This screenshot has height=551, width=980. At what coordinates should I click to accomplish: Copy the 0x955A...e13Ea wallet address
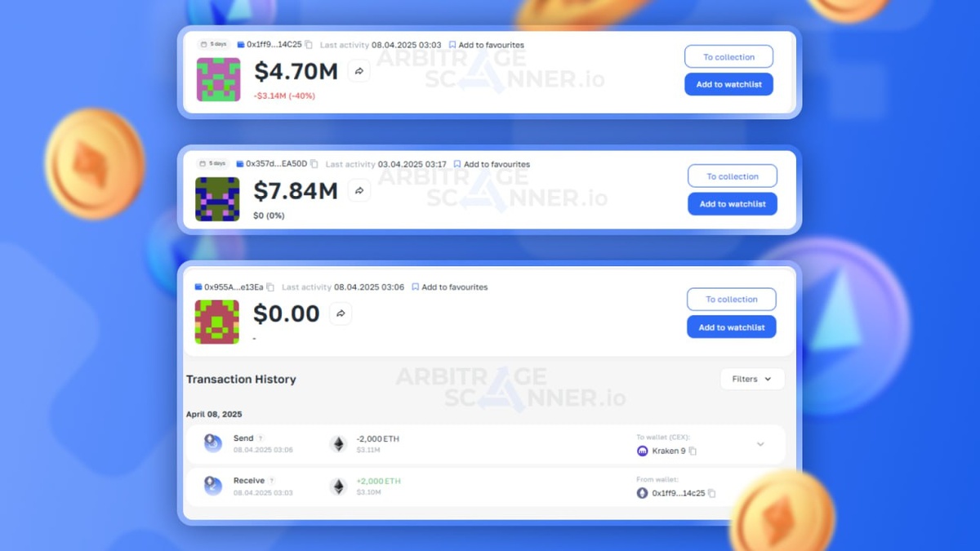(270, 287)
